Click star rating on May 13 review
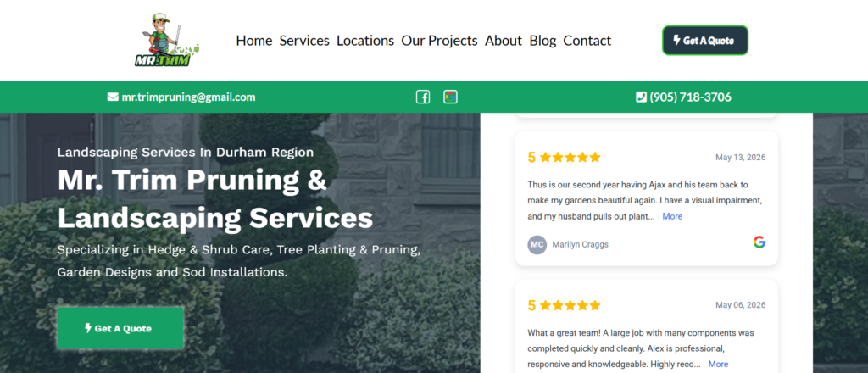The width and height of the screenshot is (868, 373). [570, 157]
